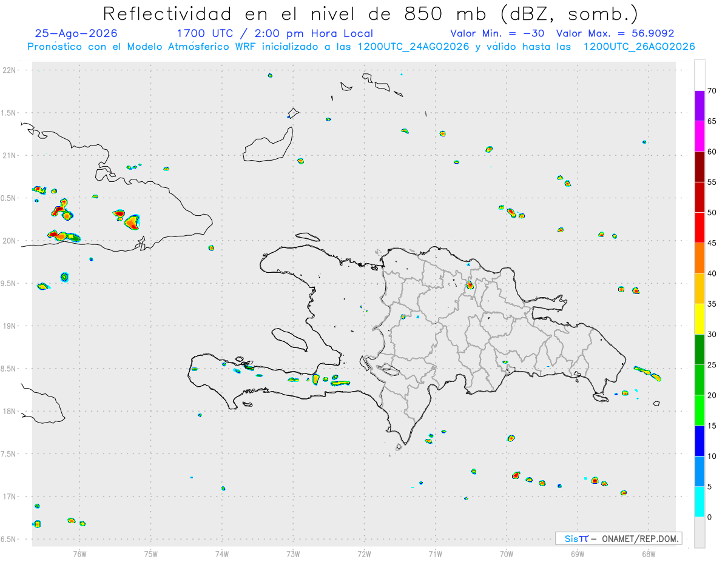The image size is (728, 562).
Task: Click the blue 'Sis' logo text
Action: (573, 538)
